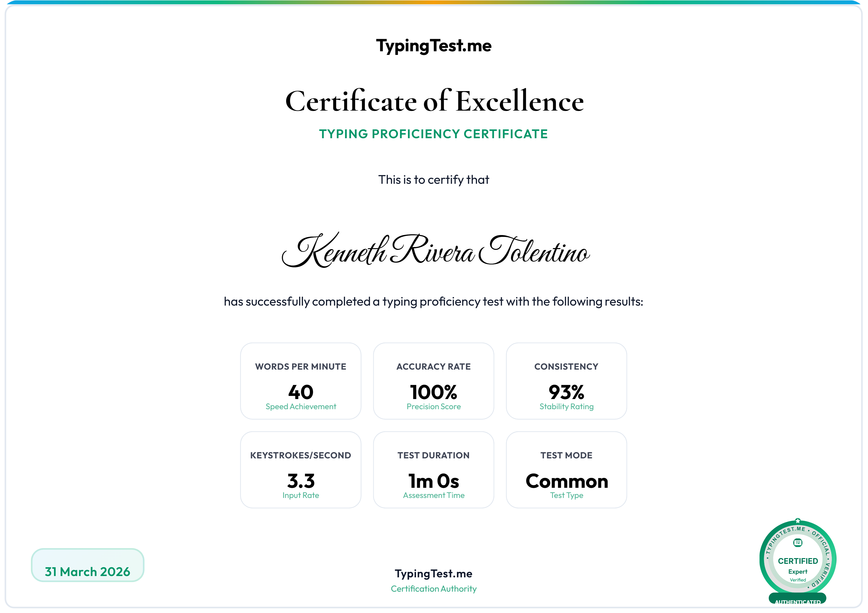Click the TypingTest.me logo at top

click(434, 46)
